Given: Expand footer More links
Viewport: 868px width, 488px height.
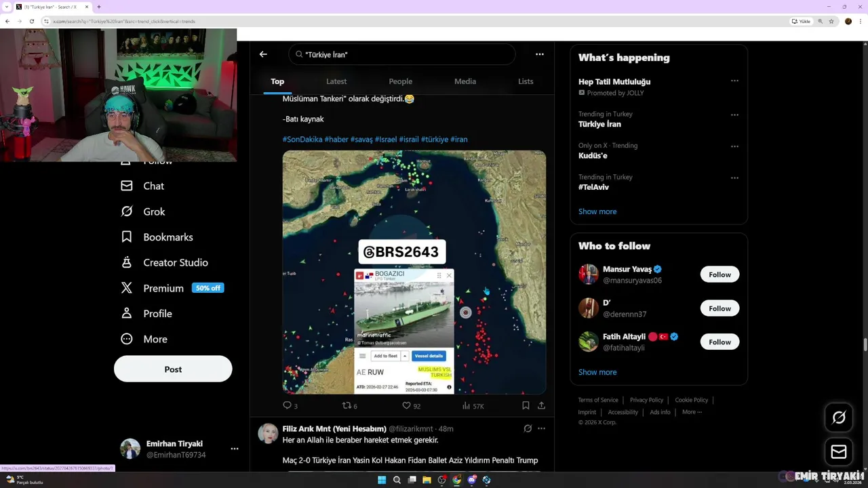Looking at the screenshot, I should [x=692, y=412].
